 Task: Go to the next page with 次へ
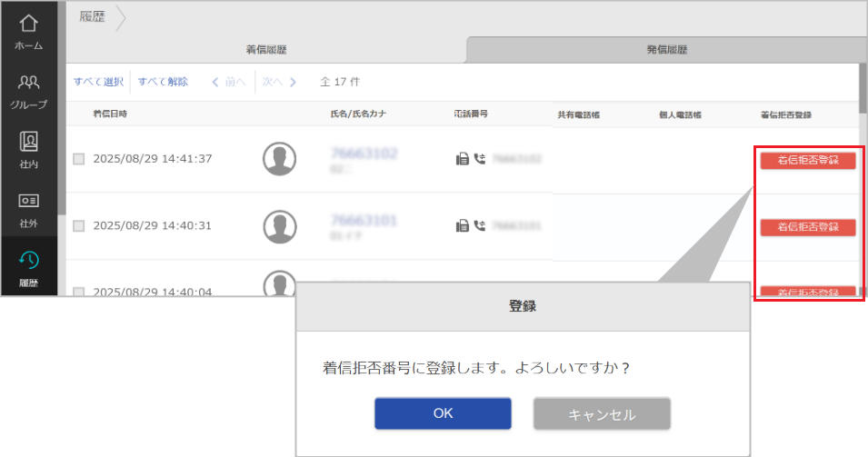280,82
